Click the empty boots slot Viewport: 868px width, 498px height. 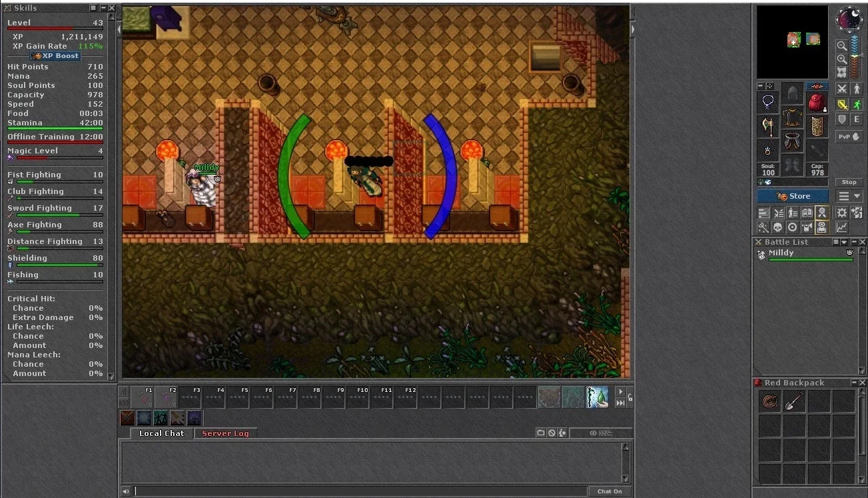point(793,164)
